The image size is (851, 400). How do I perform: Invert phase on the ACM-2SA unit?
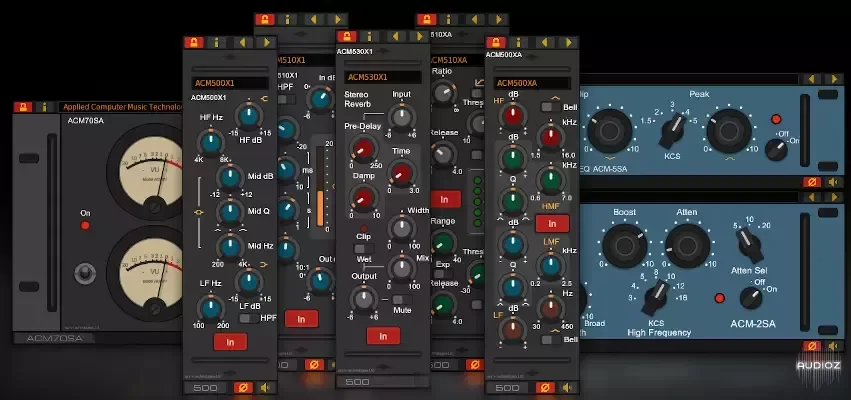[x=811, y=346]
